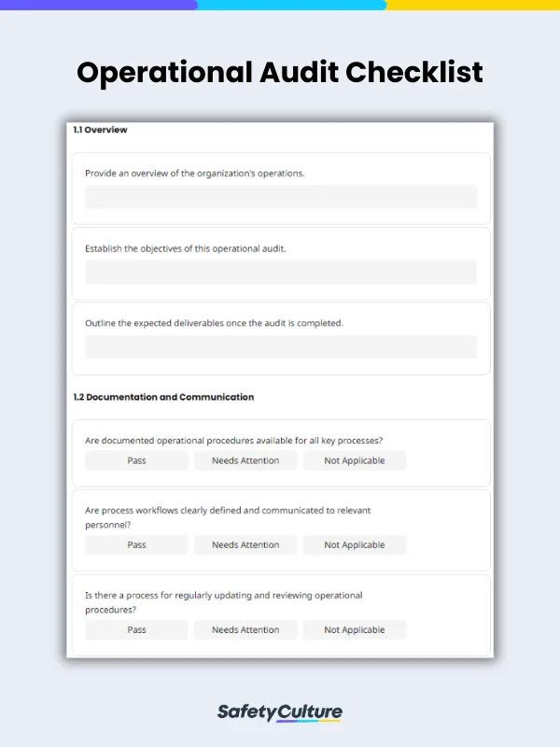Click the organization's operations overview input field
Screen dimensions: 560x747
280,197
